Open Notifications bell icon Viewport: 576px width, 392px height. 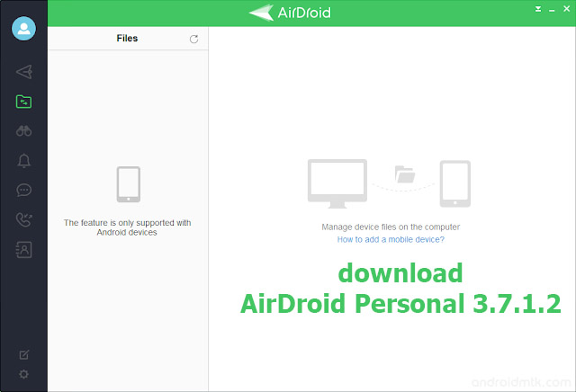(24, 161)
